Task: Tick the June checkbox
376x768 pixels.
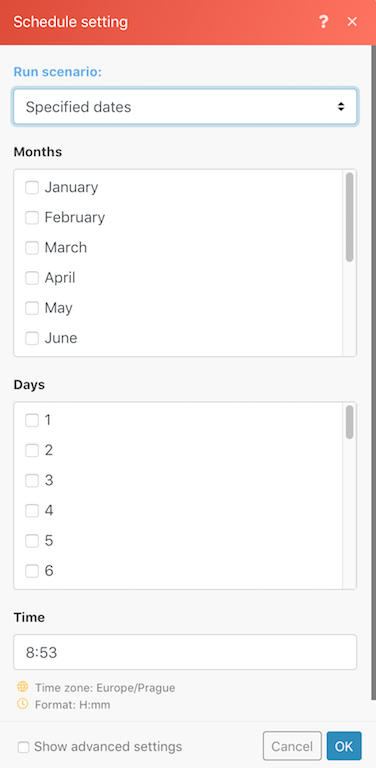Action: click(32, 338)
